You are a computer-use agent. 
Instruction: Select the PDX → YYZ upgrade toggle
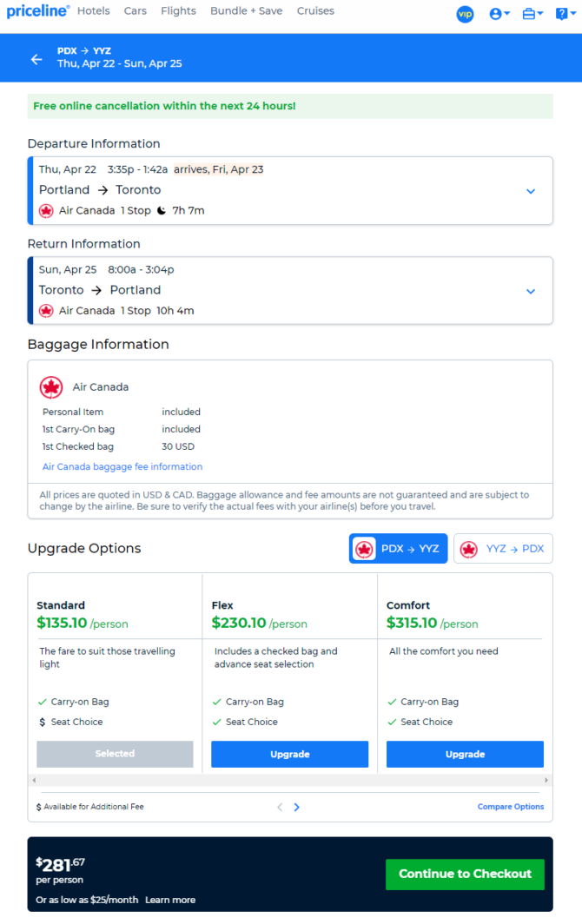[x=398, y=549]
